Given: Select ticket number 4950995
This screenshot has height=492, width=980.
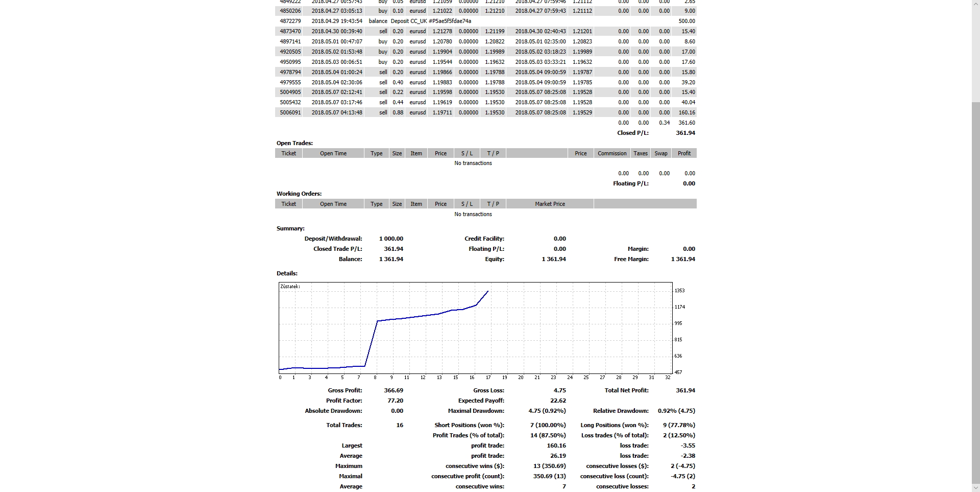Looking at the screenshot, I should 290,62.
